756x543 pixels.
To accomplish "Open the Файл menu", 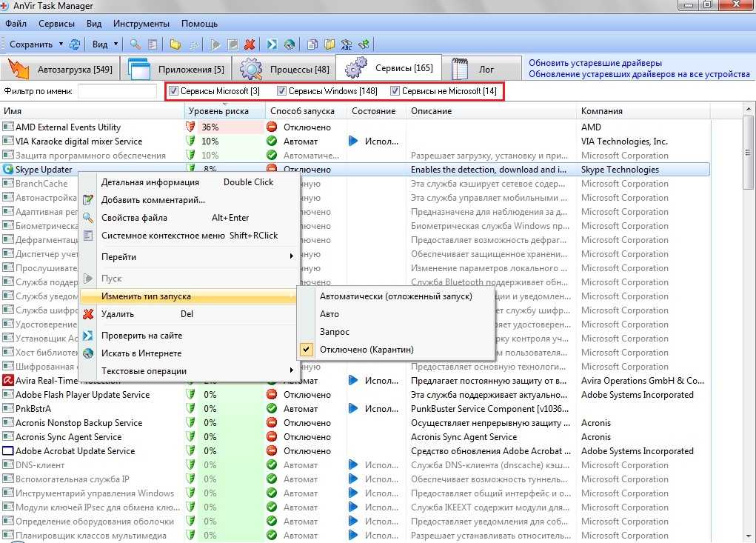I will [16, 23].
